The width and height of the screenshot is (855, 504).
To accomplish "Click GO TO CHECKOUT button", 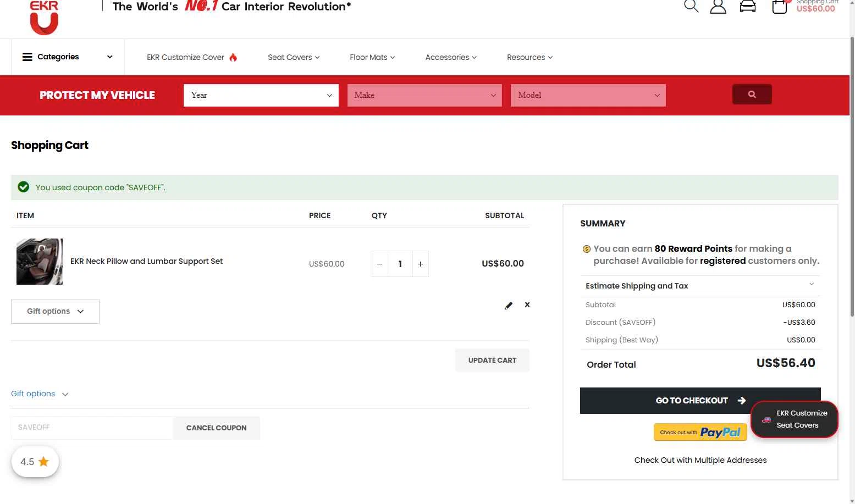I will 700,401.
